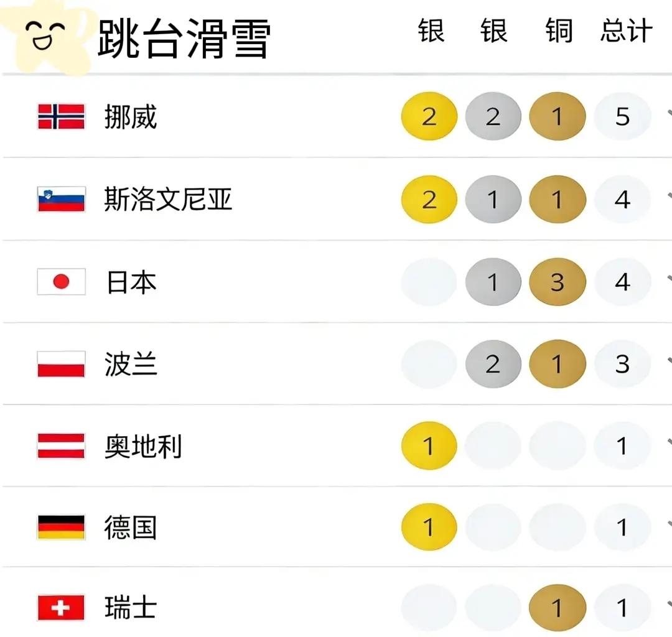Click Japan's bronze medal circle showing 3
672x637 pixels.
click(558, 282)
